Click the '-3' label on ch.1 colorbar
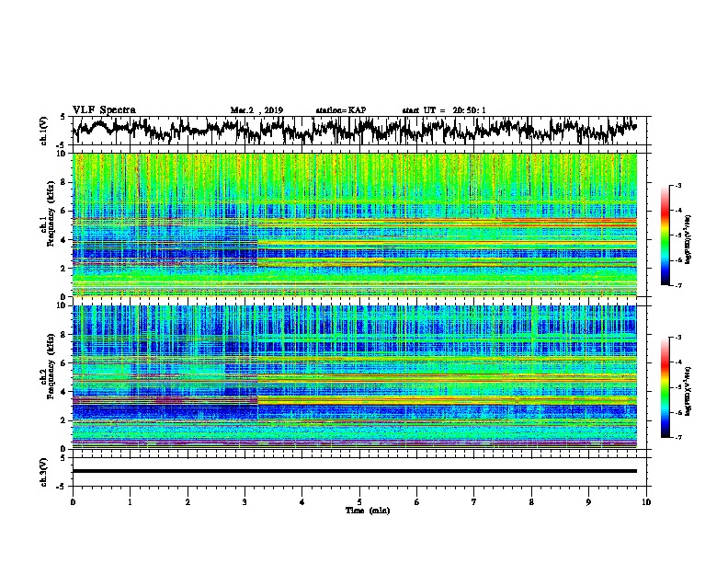 (677, 185)
